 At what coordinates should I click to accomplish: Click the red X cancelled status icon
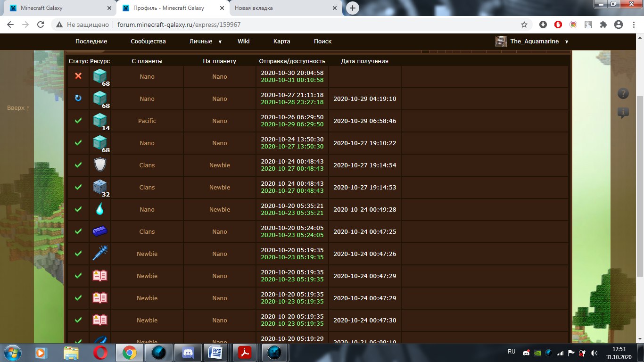pyautogui.click(x=78, y=76)
